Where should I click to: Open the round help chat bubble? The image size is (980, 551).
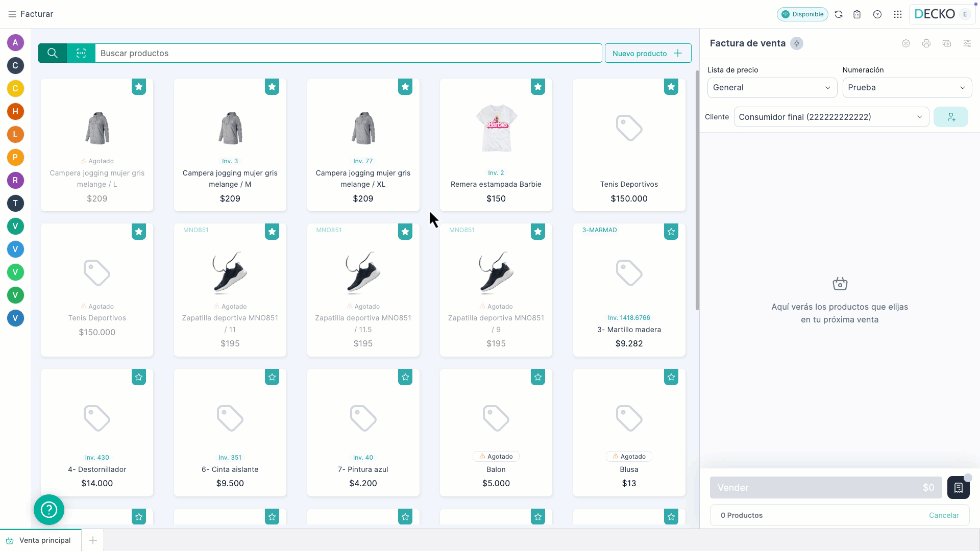49,510
